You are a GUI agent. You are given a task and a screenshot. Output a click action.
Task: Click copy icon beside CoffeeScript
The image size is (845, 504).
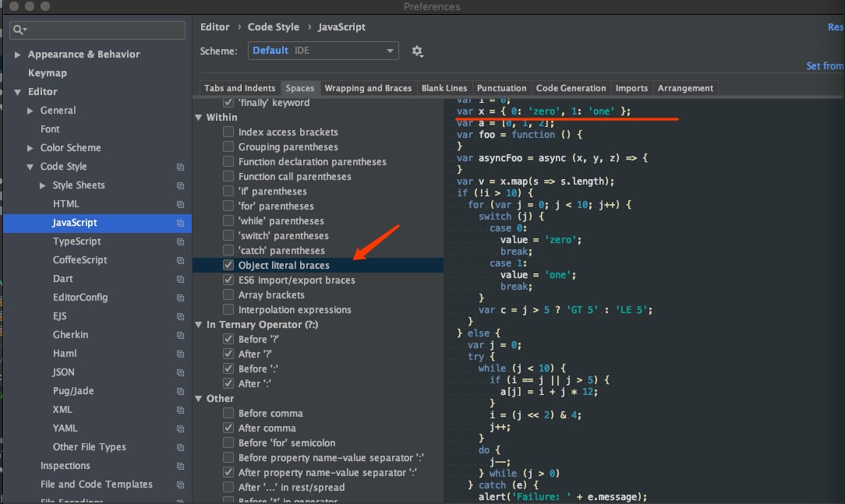181,260
